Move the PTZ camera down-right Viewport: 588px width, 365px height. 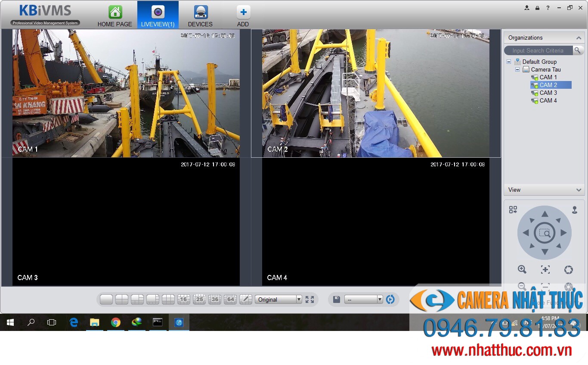click(x=558, y=246)
